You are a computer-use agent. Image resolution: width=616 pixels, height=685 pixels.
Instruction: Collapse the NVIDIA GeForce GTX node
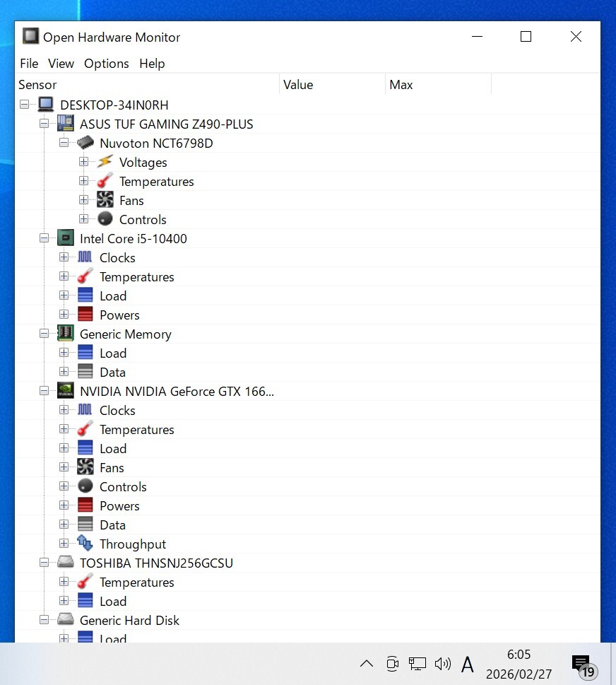(44, 390)
